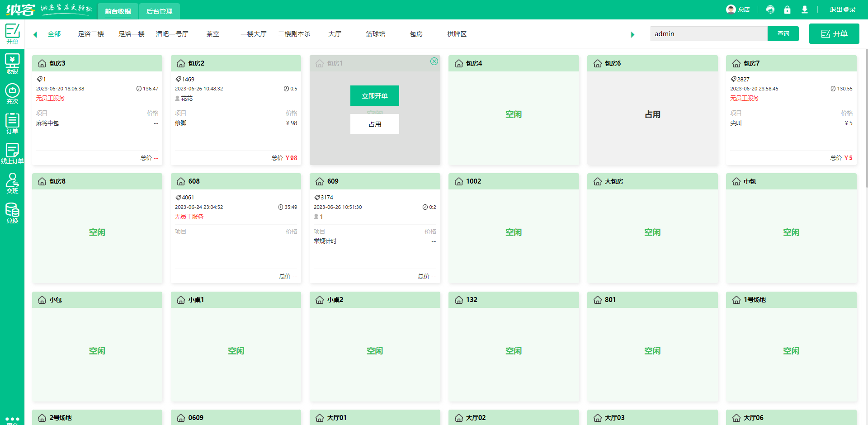Cancel 包房1 selection via circular close icon

coord(434,61)
